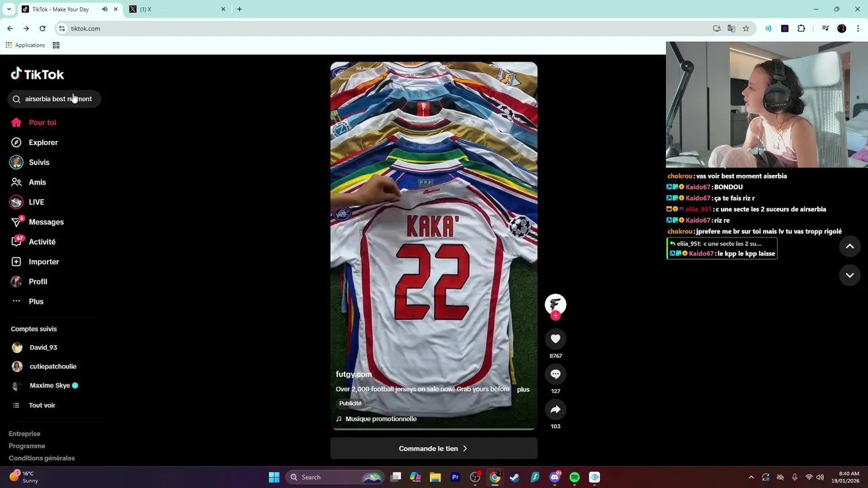Open the LIVE section
Screen dimensions: 868x488
click(x=36, y=202)
